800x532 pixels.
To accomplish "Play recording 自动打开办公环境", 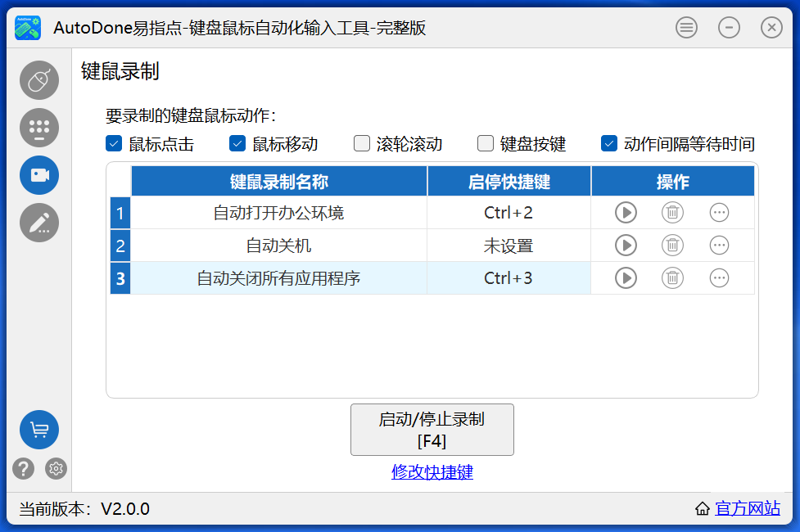I will pyautogui.click(x=626, y=212).
